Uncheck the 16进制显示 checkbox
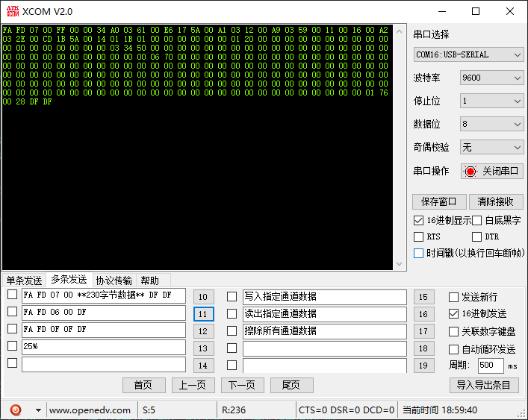The height and width of the screenshot is (420, 528). coord(418,221)
